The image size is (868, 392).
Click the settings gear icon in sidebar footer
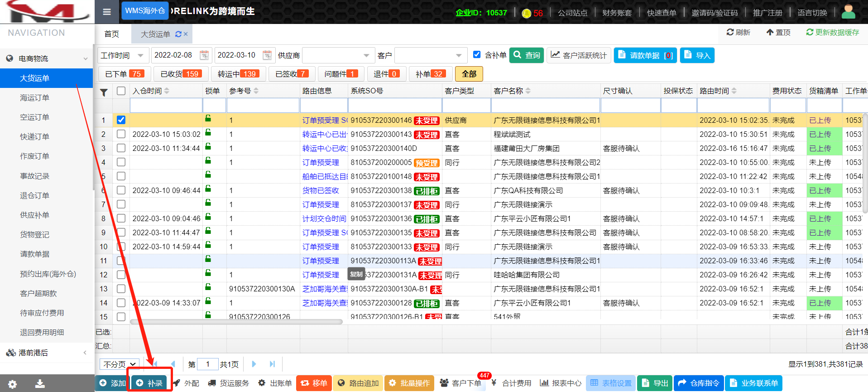point(13,384)
